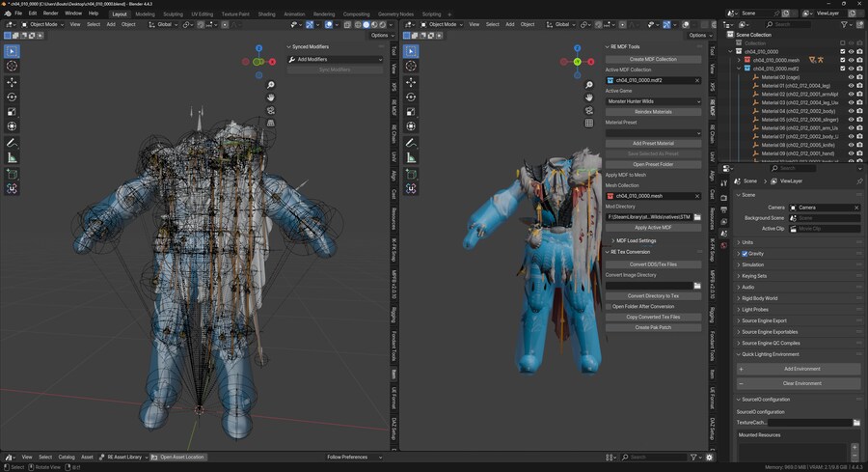
Task: Clear the Mesh Collection field
Action: tap(697, 196)
